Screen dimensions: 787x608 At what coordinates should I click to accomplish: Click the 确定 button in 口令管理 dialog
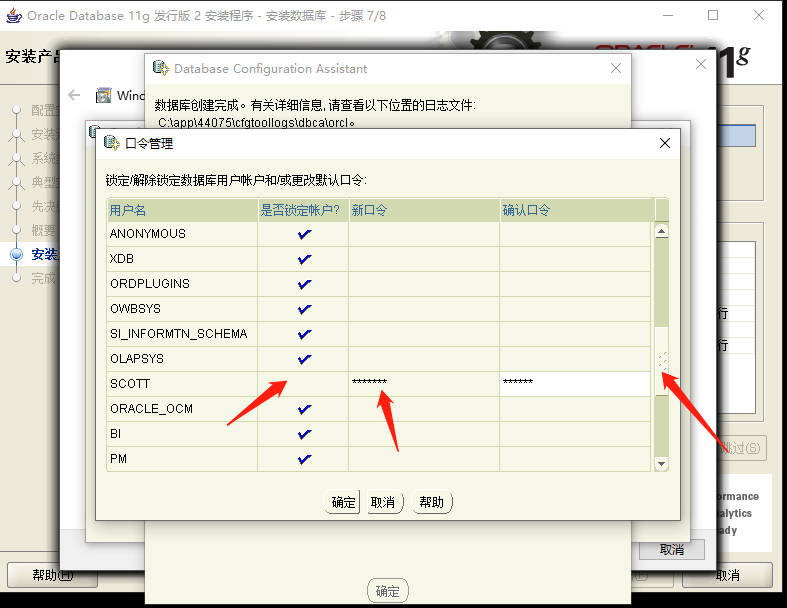pyautogui.click(x=343, y=502)
